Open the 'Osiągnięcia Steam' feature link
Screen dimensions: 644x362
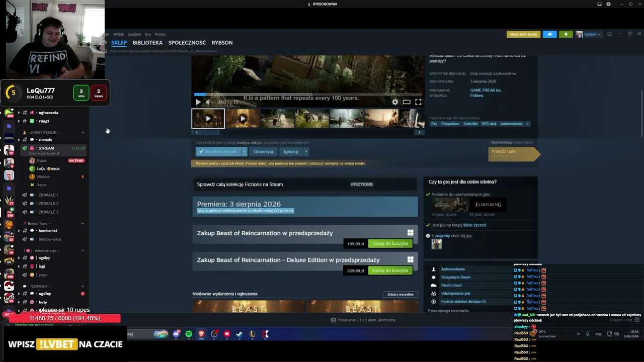pos(456,277)
